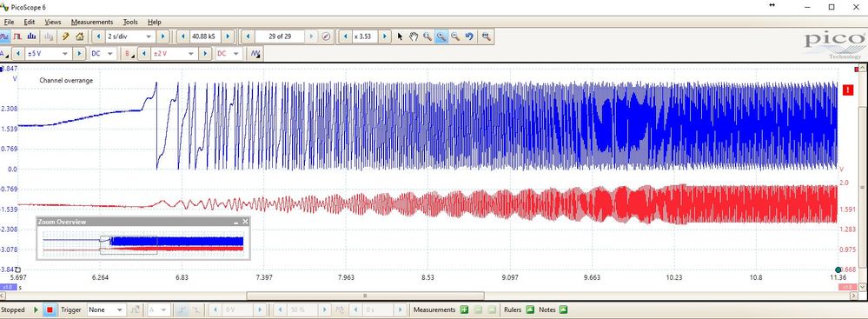Select the normal pointer arrow tool
The height and width of the screenshot is (319, 868).
(401, 37)
